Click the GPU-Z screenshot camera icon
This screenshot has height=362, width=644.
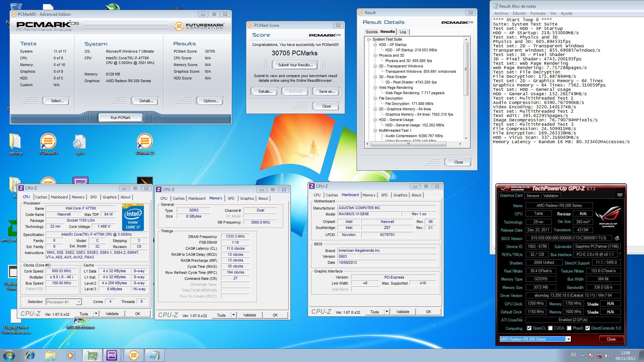620,195
